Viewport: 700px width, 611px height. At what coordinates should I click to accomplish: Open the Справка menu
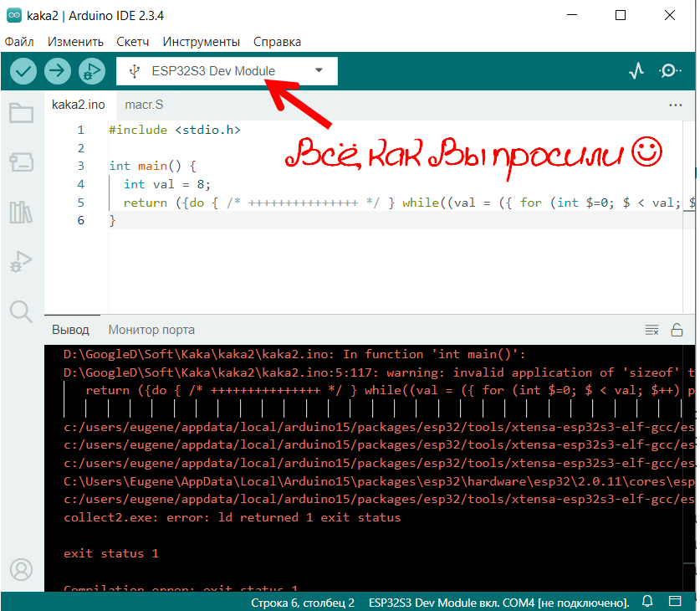point(277,42)
